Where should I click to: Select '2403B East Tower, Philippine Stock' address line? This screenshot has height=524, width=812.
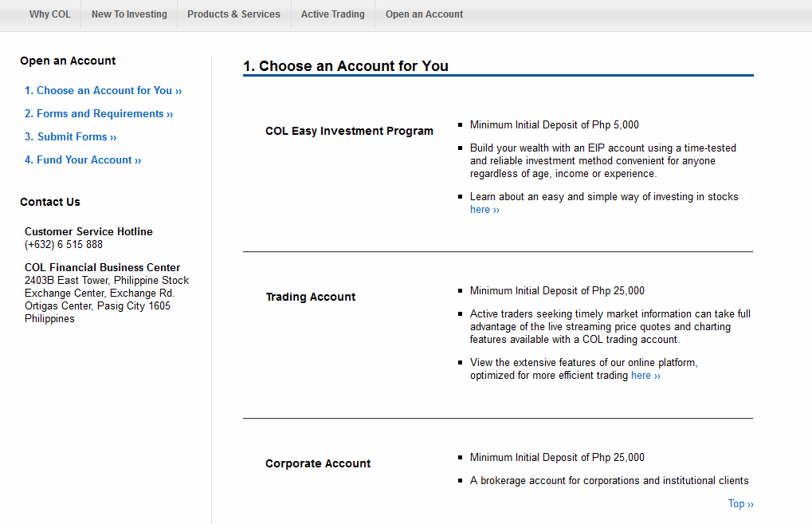(107, 281)
